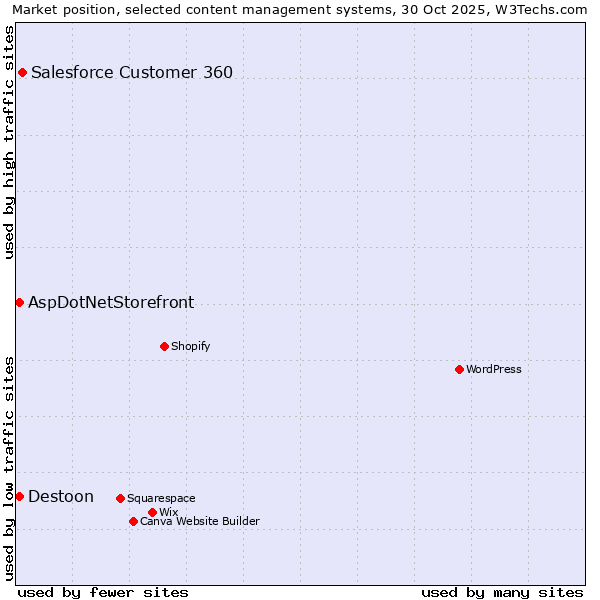The image size is (600, 600).
Task: Select the red Destoon marker
Action: [19, 496]
